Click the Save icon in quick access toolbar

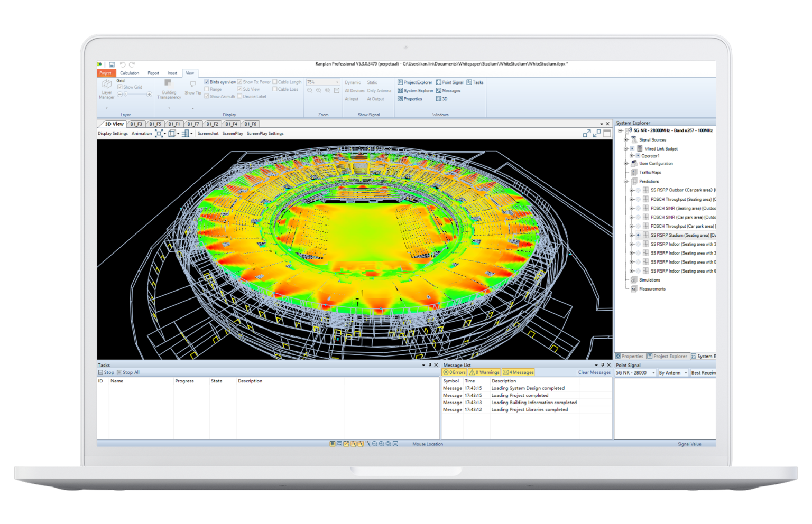[x=112, y=64]
